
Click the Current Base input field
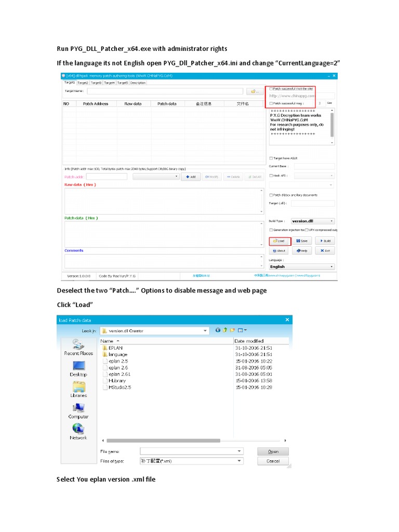[314, 166]
